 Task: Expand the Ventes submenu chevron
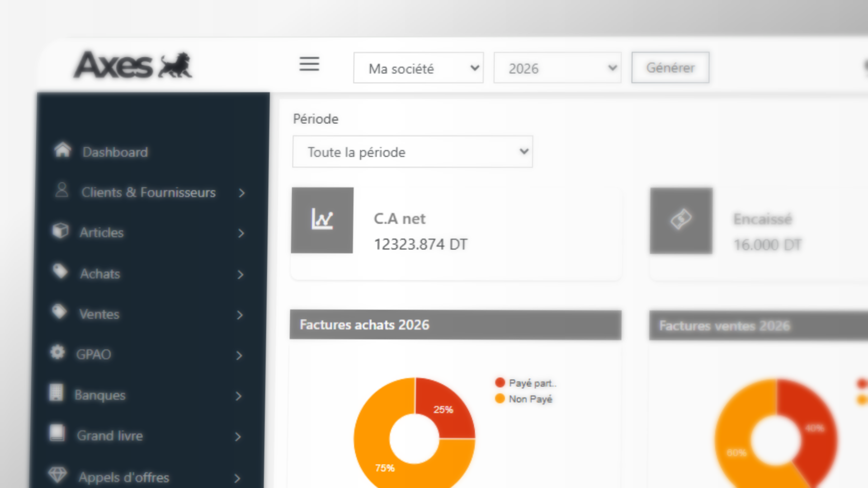tap(240, 315)
